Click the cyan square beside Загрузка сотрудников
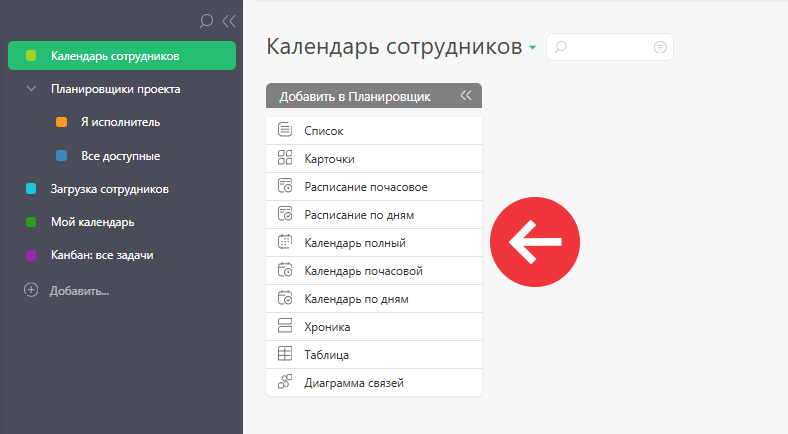 [31, 189]
